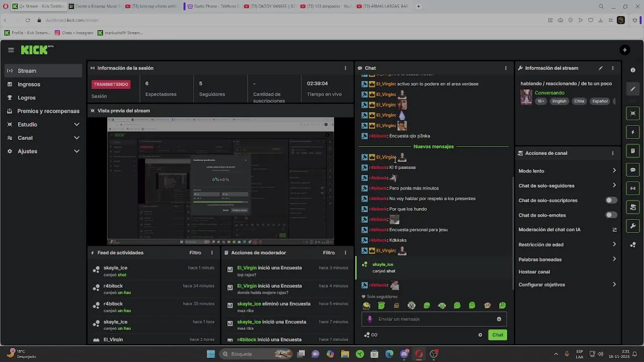644x362 pixels.
Task: Select the lightning activity widget icon in the right sidebar
Action: click(633, 132)
